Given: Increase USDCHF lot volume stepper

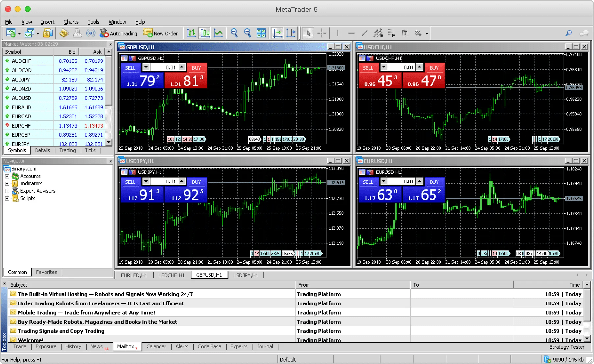Looking at the screenshot, I should pyautogui.click(x=419, y=67).
